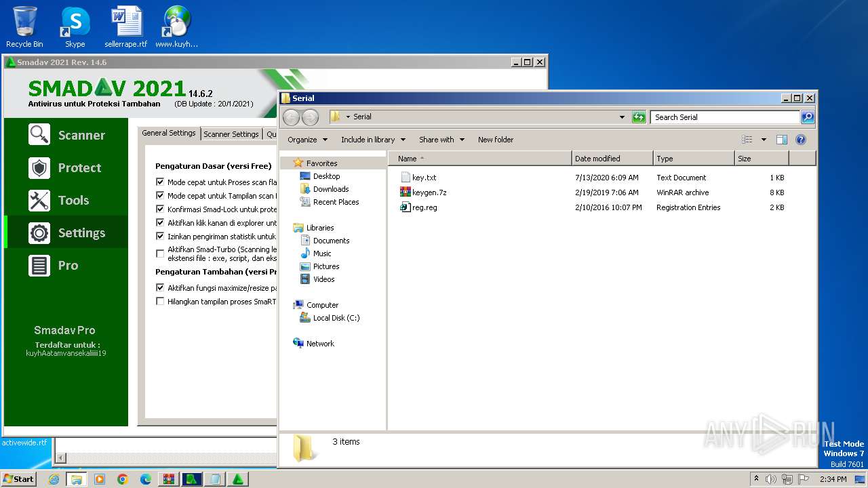Show hidden tray icons arrow

click(x=756, y=479)
